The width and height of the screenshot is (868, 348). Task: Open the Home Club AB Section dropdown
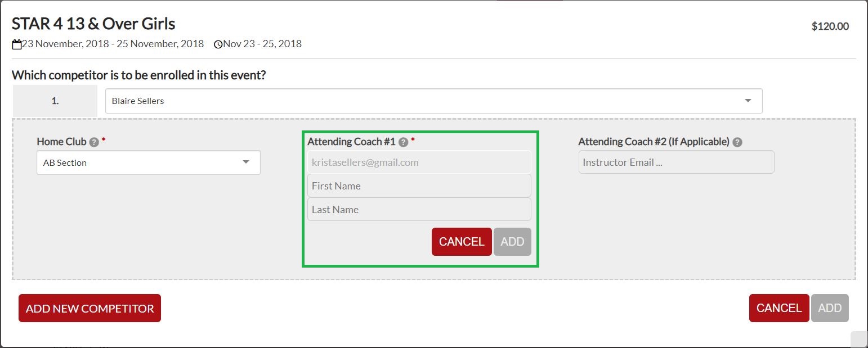(149, 162)
